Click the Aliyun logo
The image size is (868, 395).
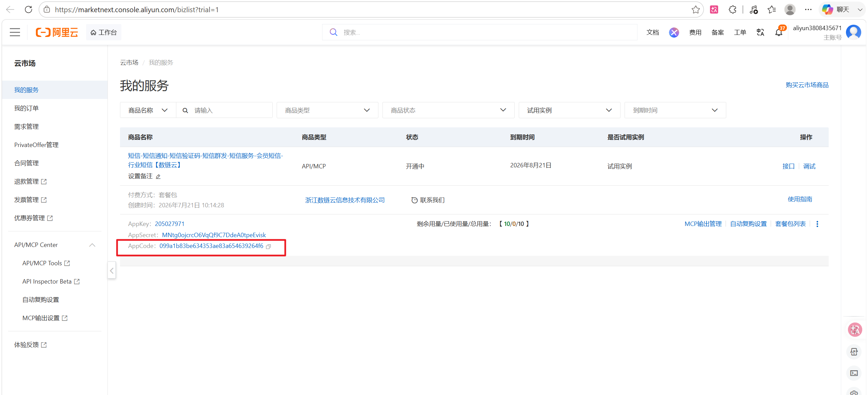click(57, 32)
